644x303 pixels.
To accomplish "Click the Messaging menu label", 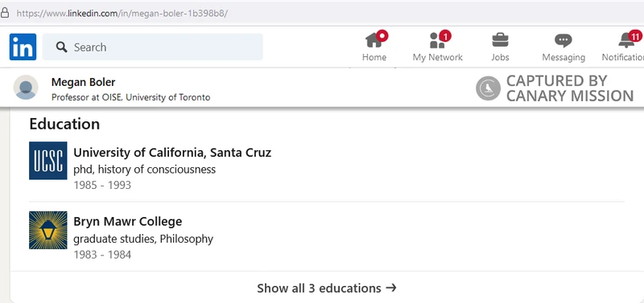I will [563, 57].
